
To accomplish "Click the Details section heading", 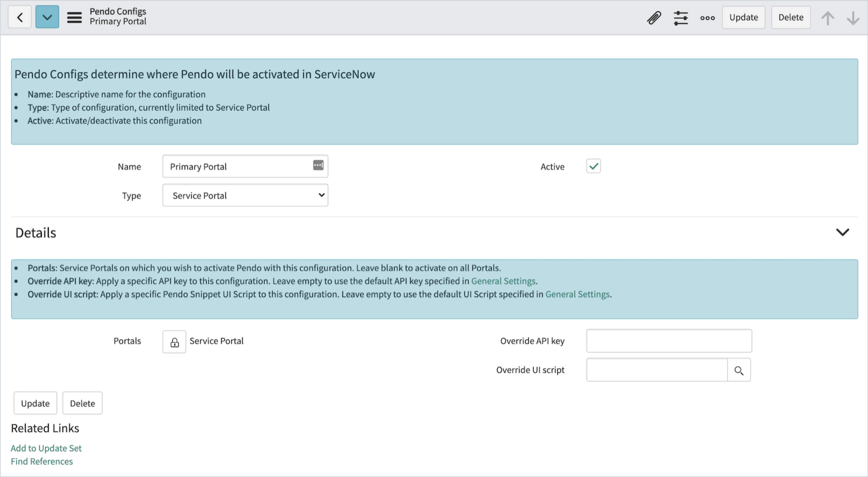I will [x=36, y=233].
